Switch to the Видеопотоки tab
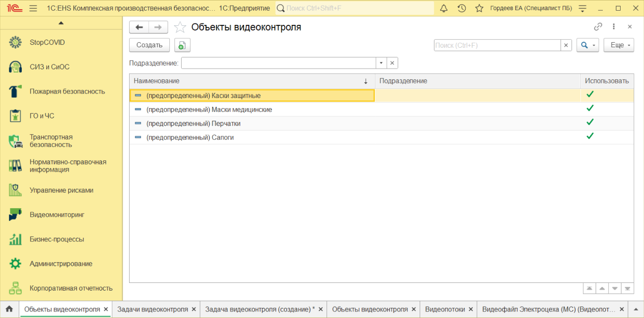The height and width of the screenshot is (318, 644). (445, 309)
